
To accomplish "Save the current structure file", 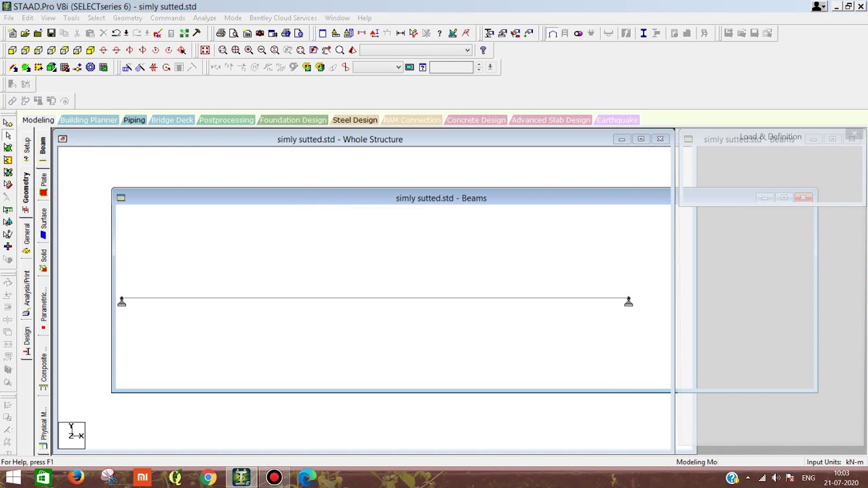I will 51,33.
